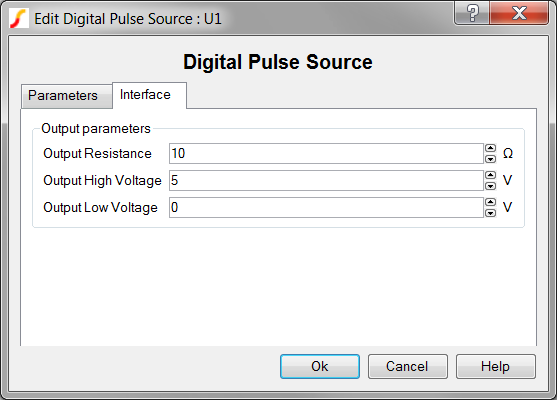The image size is (557, 400).
Task: Increase Output Resistance with up arrow
Action: point(491,148)
